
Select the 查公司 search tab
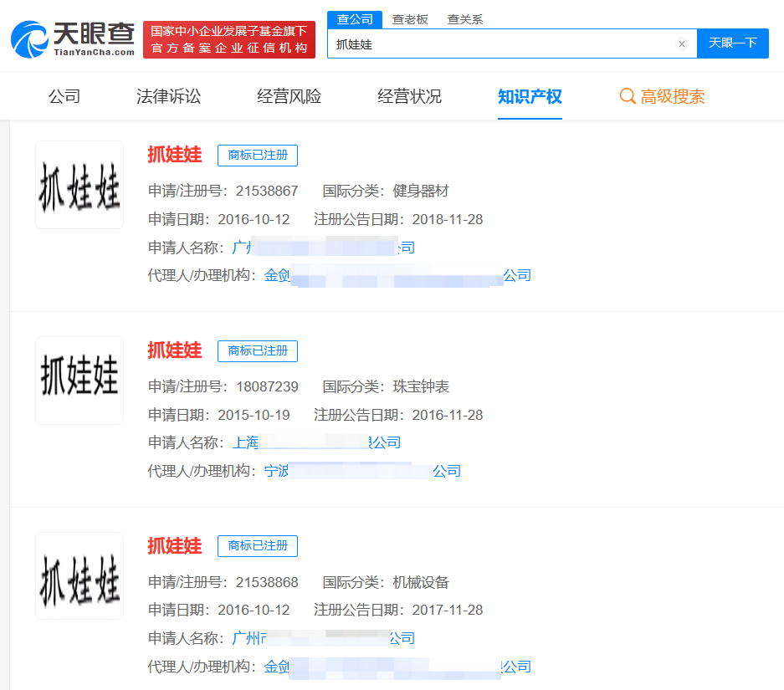(355, 18)
